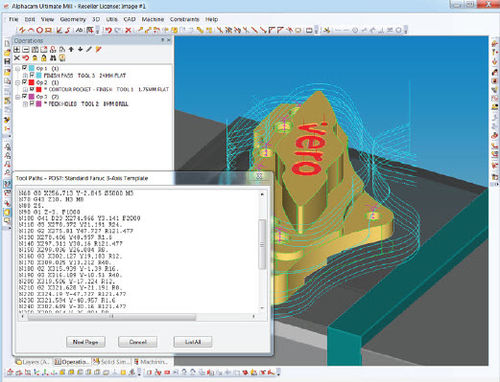500x382 pixels.
Task: Toggle the Op 2 visibility checkbox
Action: (x=25, y=82)
